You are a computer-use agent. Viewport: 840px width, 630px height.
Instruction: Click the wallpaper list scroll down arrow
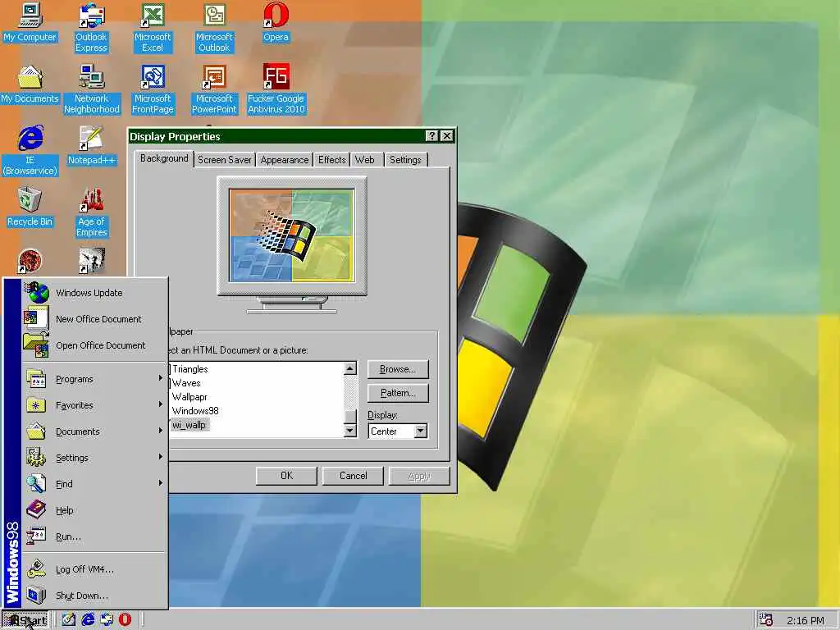click(349, 430)
